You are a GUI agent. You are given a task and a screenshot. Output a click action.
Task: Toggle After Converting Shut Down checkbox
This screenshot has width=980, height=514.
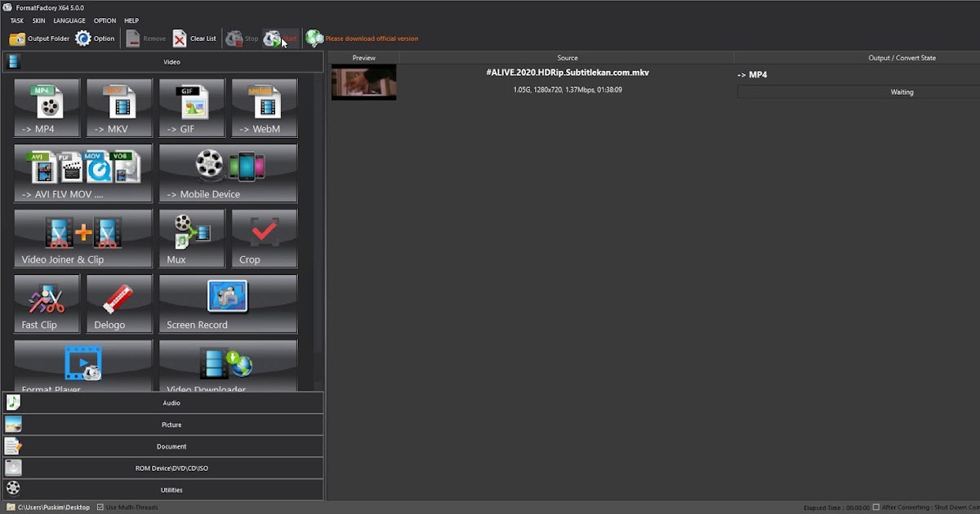876,507
